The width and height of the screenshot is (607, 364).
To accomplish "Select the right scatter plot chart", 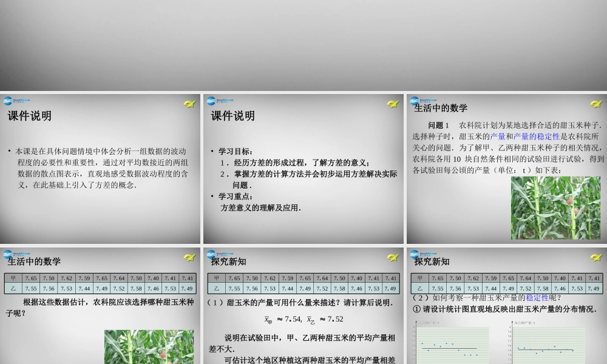I will coord(549,342).
